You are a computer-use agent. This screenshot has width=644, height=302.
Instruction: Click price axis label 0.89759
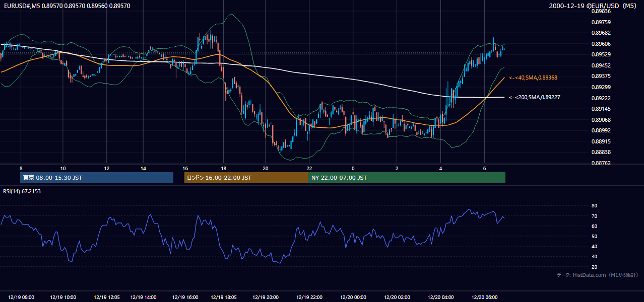[601, 22]
